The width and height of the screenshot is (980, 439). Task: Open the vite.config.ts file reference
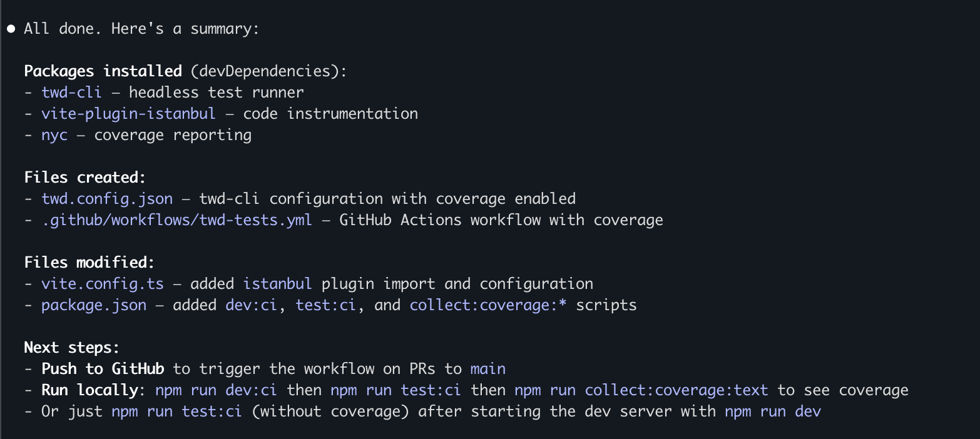coord(103,284)
